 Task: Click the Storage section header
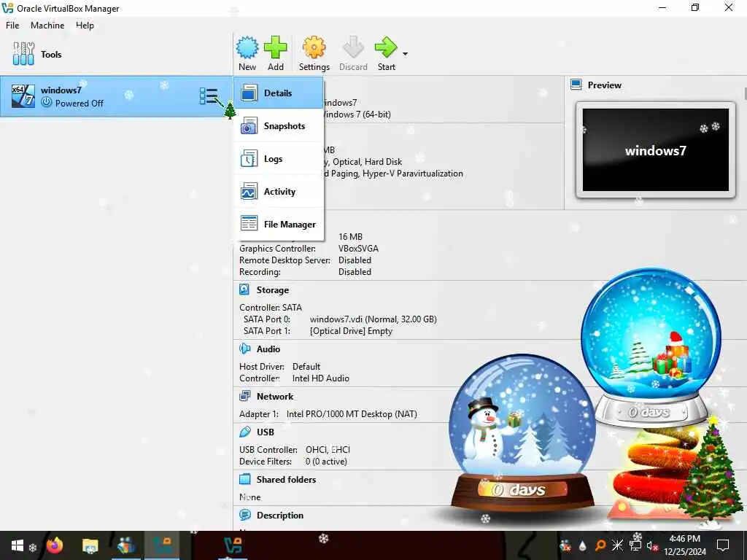pos(273,290)
